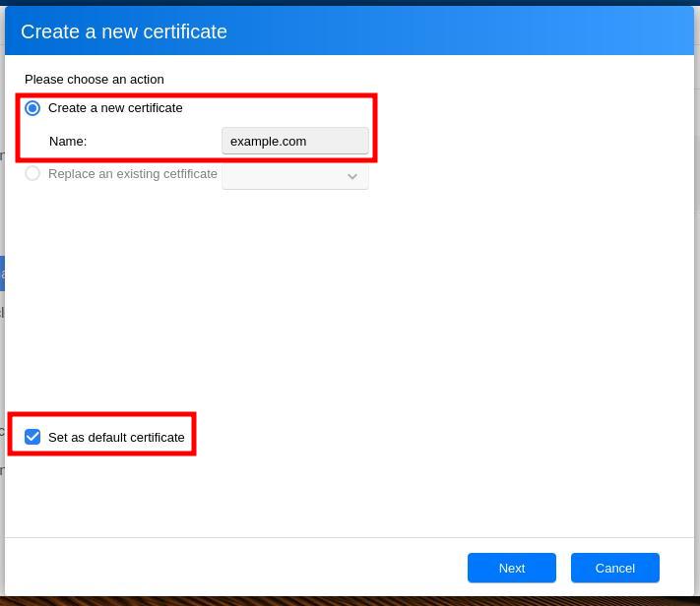700x606 pixels.
Task: Click the certificate Name input field
Action: click(294, 141)
